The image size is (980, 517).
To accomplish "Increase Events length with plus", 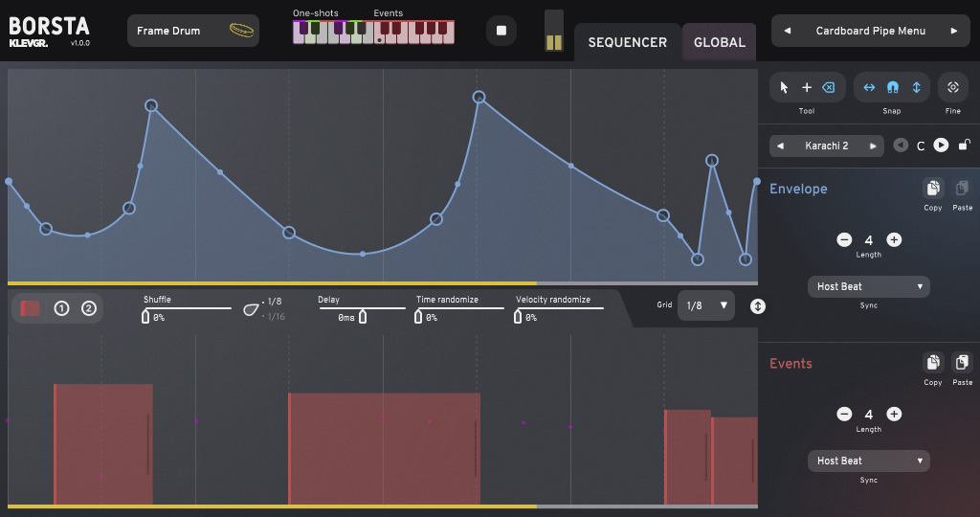I will pos(894,414).
